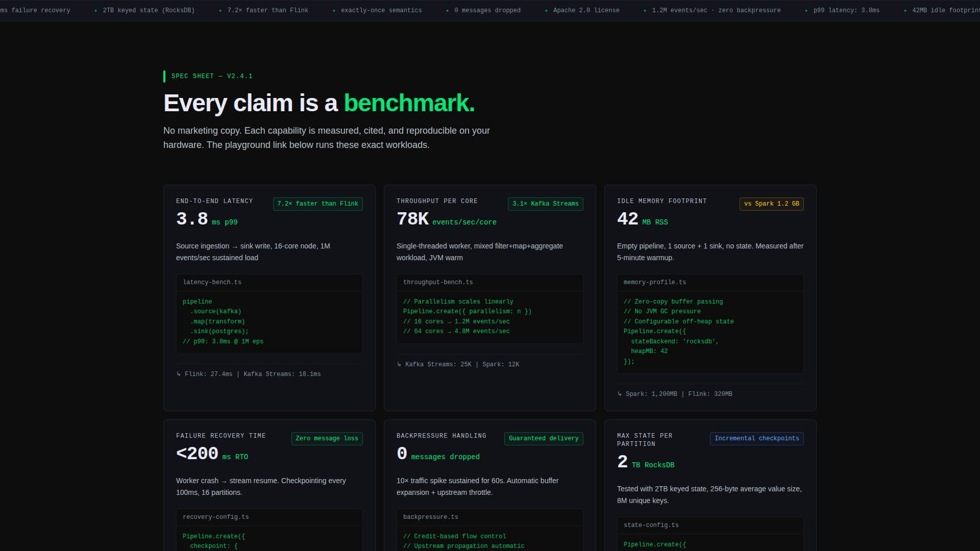Viewport: 980px width, 551px height.
Task: Click 'Kafka Streams: 25K | Spark: 12K' comparison
Action: coord(462,365)
